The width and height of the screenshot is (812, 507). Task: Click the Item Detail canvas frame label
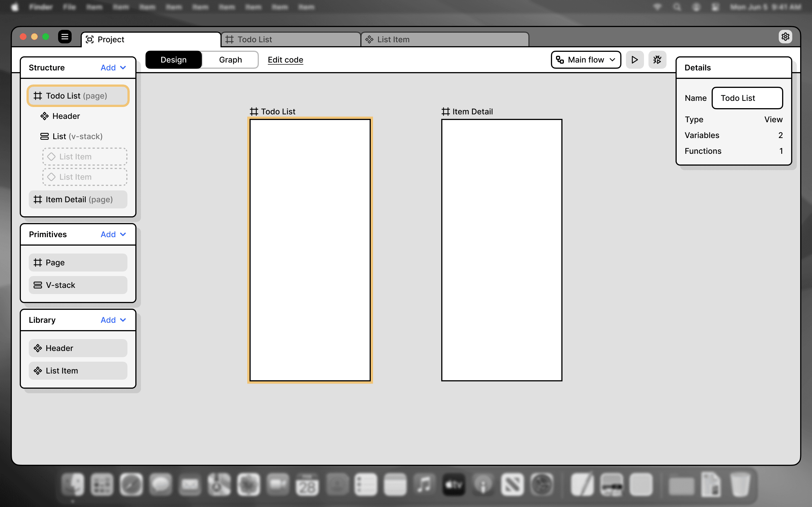pyautogui.click(x=467, y=112)
